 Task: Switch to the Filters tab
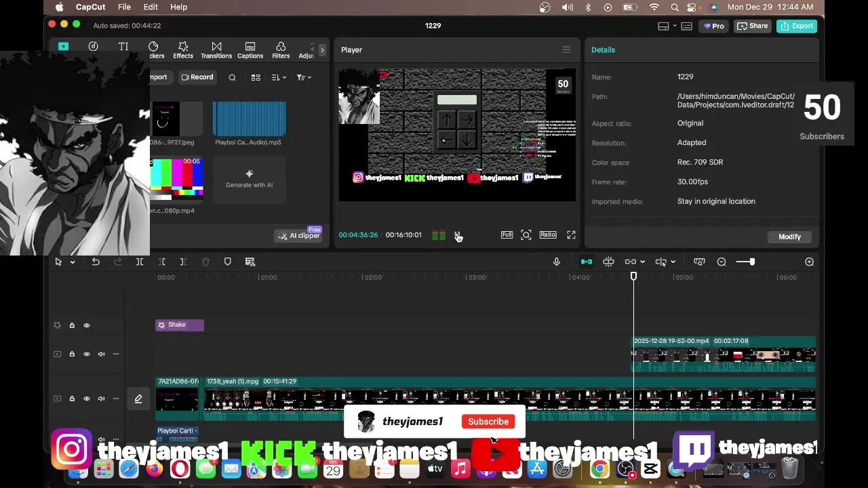(x=281, y=50)
